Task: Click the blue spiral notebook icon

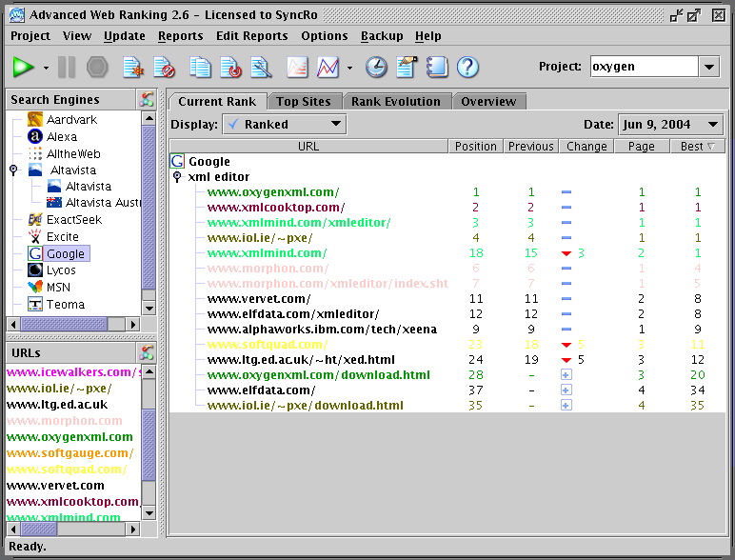Action: (x=437, y=68)
